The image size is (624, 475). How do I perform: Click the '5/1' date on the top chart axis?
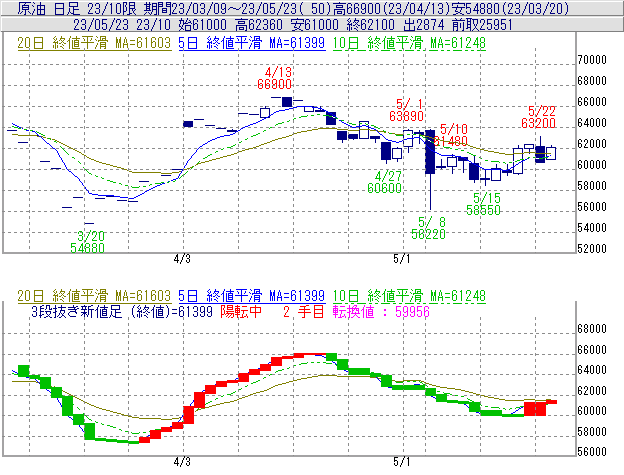[402, 259]
